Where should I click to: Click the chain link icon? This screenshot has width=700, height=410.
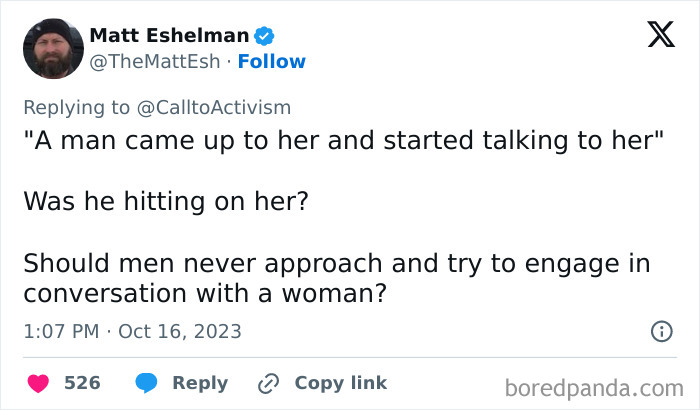267,383
